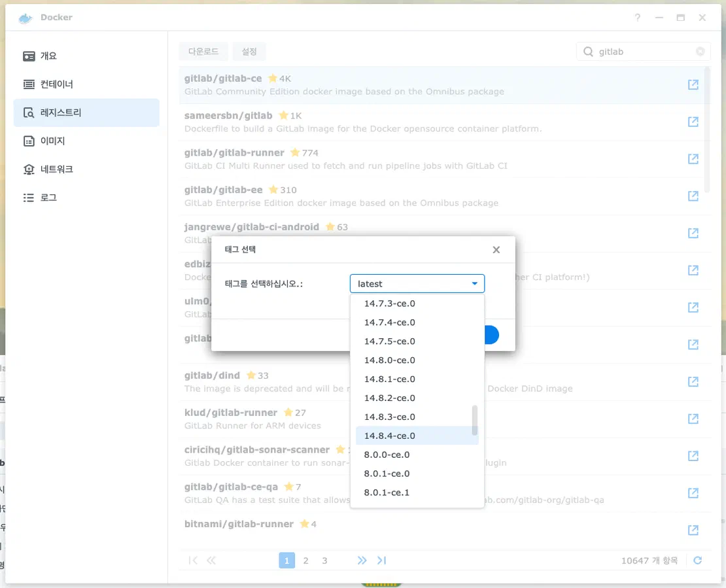Choose tag 14.8.2-ce.0

(x=417, y=398)
